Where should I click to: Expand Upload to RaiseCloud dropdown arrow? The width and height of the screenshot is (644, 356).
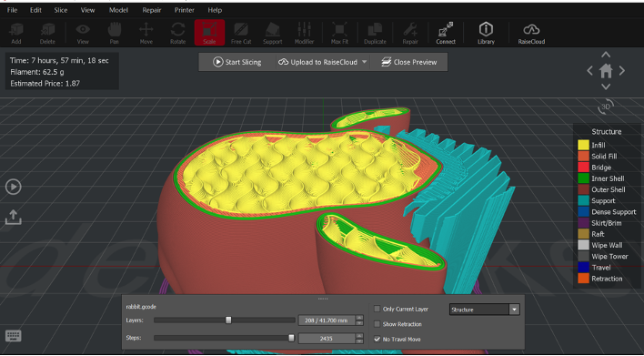(x=365, y=62)
